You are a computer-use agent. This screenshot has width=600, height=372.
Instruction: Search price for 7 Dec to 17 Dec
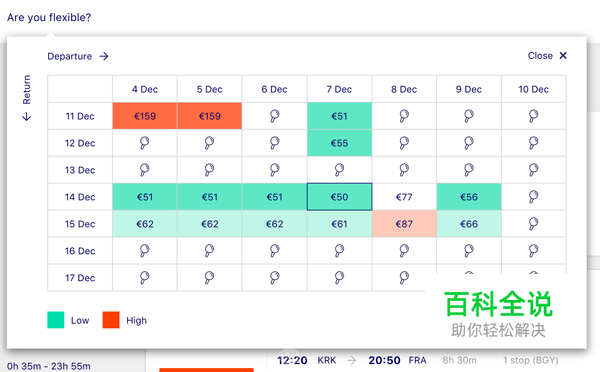(339, 277)
